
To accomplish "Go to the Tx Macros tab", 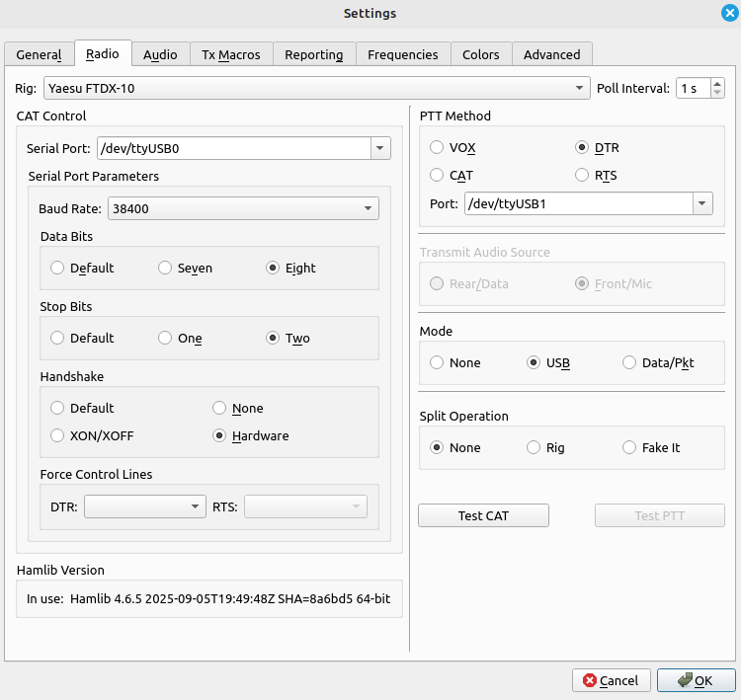I will click(x=230, y=54).
